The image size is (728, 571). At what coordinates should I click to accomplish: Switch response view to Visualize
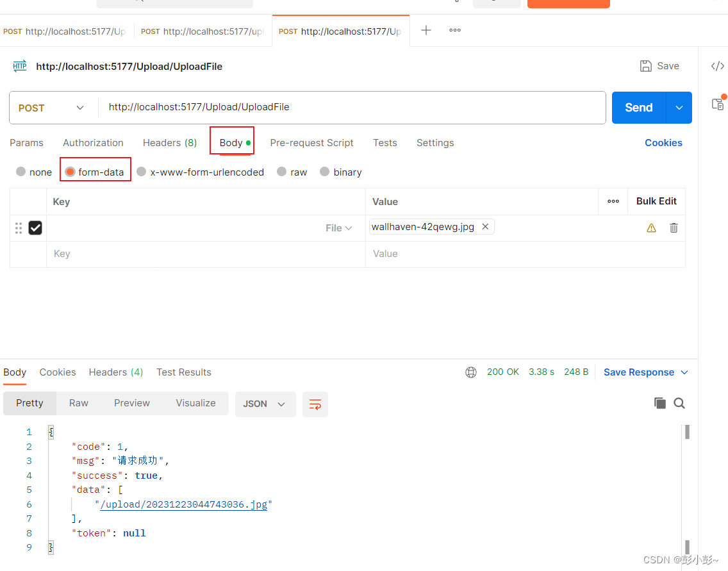tap(195, 403)
